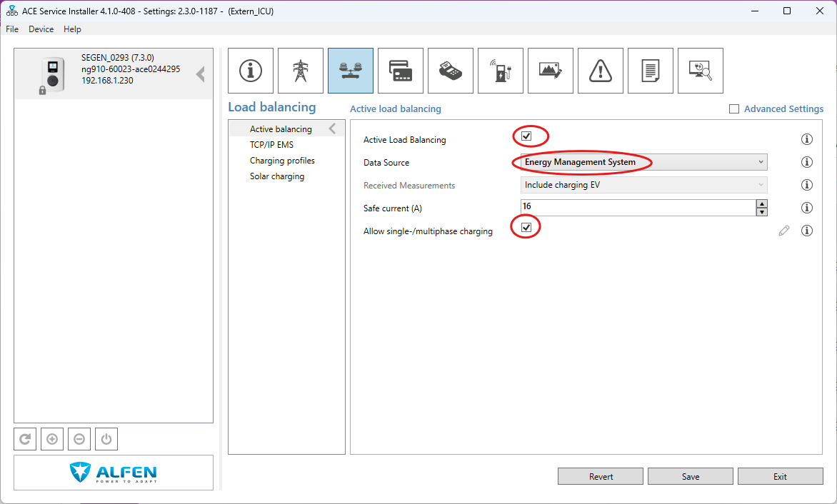Click the Revert button
This screenshot has width=837, height=504.
(x=601, y=477)
